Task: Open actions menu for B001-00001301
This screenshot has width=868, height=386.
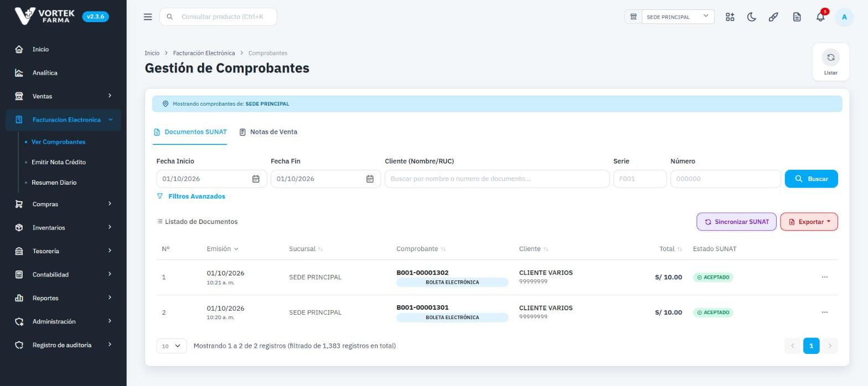Action: [825, 312]
